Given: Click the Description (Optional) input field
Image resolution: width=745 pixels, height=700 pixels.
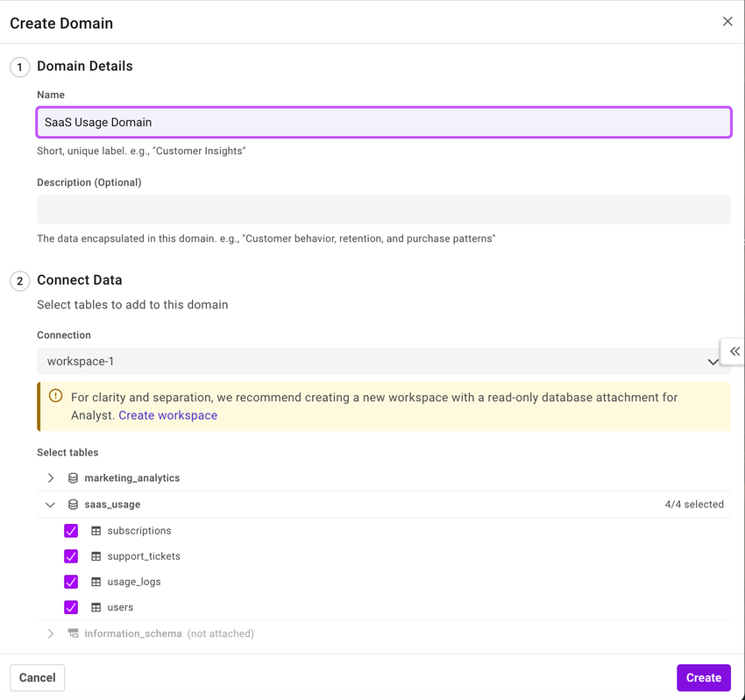Looking at the screenshot, I should pos(383,209).
